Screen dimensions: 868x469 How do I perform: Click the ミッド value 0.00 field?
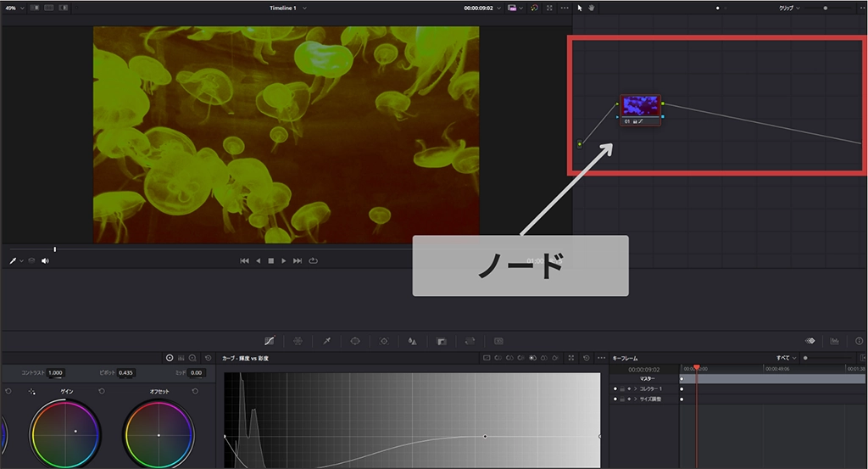pyautogui.click(x=197, y=372)
